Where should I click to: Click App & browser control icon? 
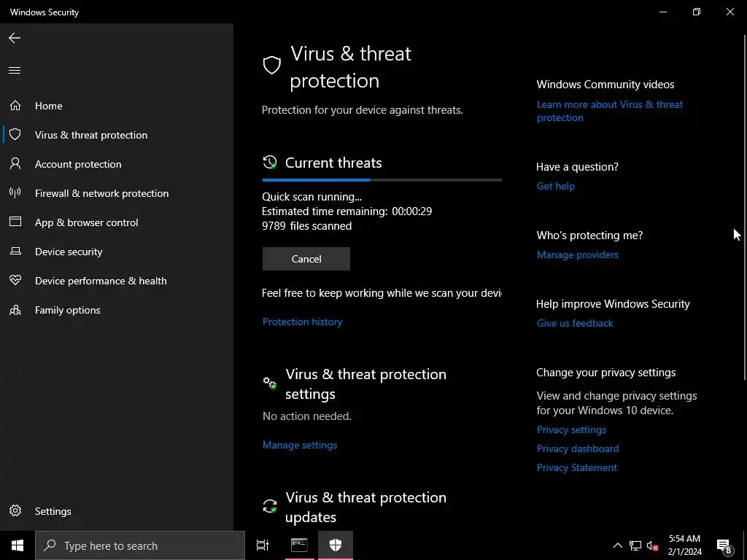coord(15,222)
